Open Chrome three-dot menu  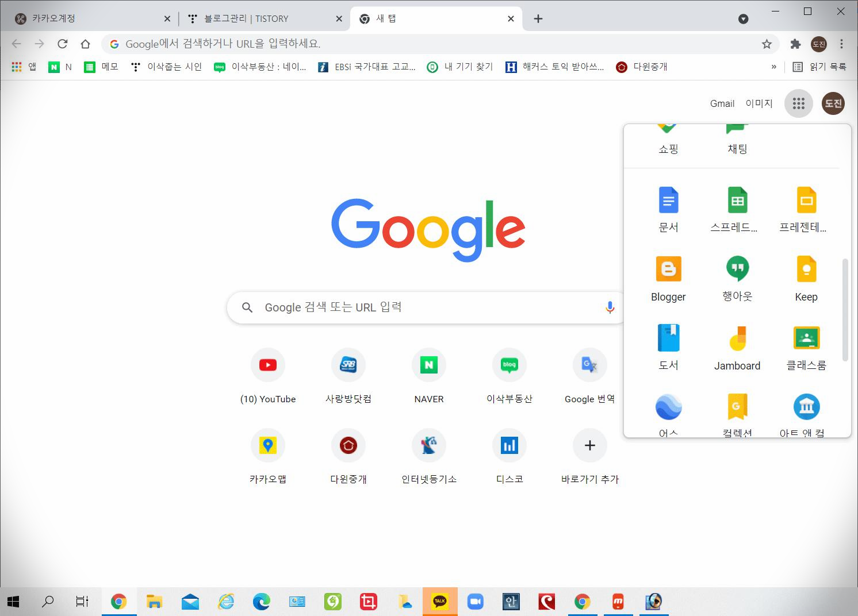pyautogui.click(x=841, y=44)
